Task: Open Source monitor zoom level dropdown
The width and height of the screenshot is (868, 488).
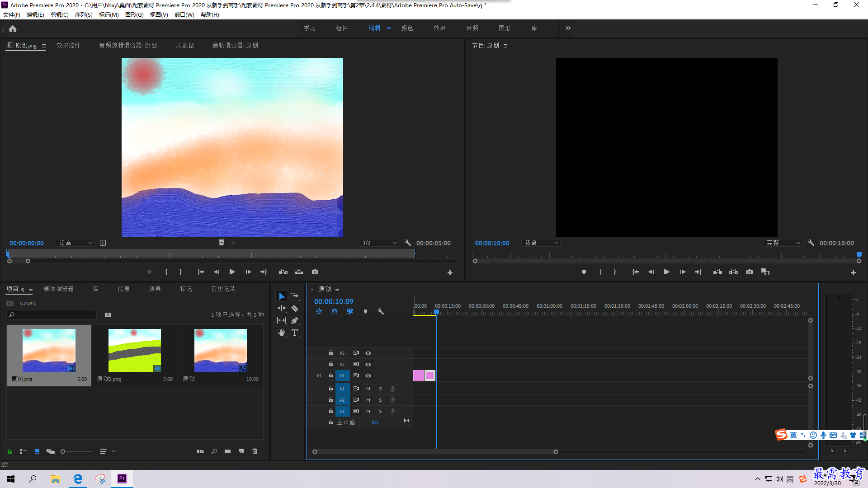Action: 75,243
